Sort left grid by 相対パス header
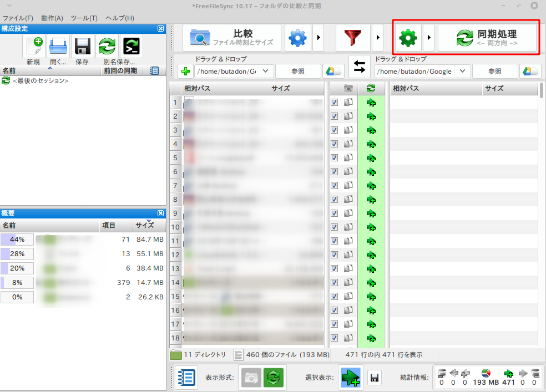Screen dimensions: 546x392 (225, 88)
